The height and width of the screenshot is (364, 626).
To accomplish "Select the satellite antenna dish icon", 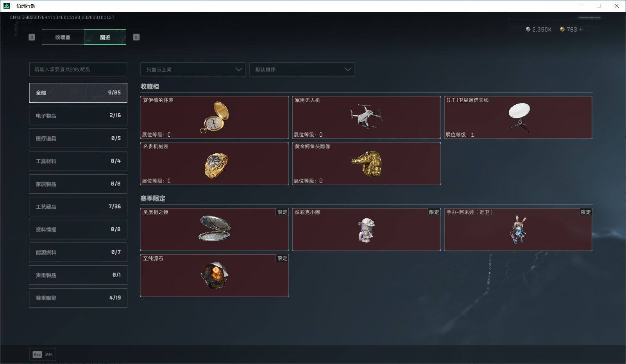I will click(x=519, y=117).
